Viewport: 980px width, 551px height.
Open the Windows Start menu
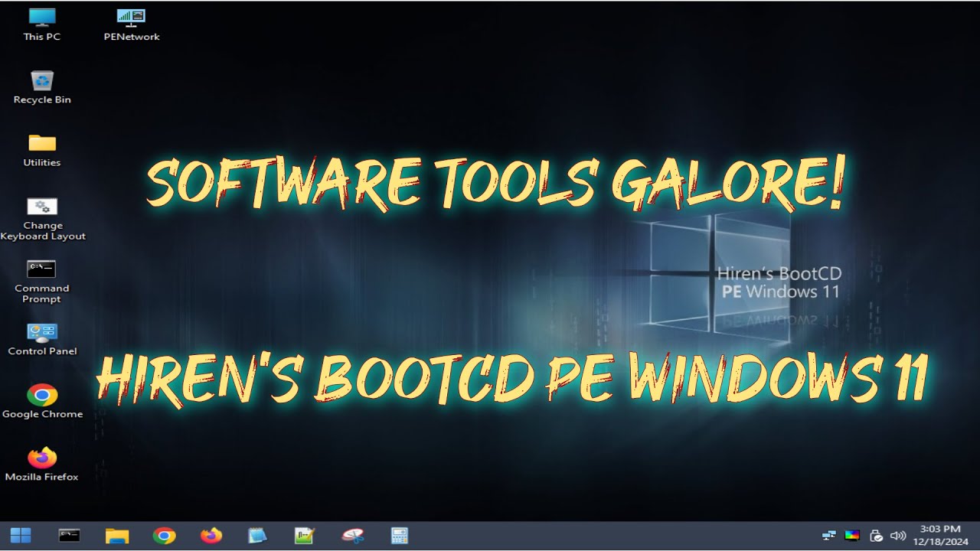tap(21, 535)
